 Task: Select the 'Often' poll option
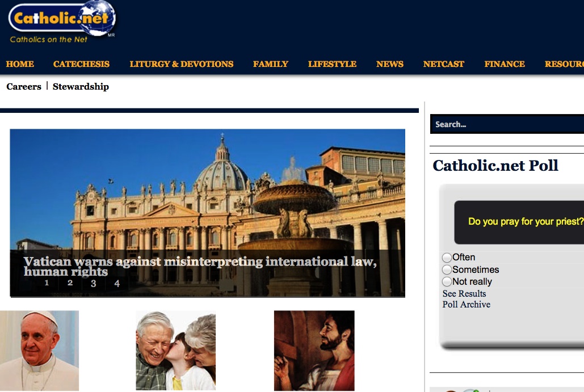pos(447,258)
